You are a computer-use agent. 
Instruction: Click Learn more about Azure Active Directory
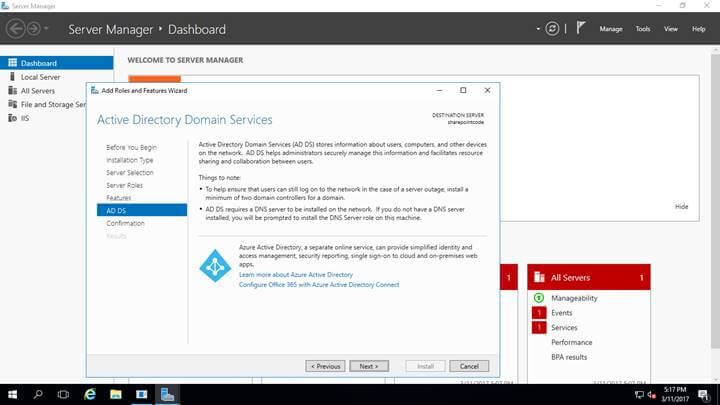[x=296, y=275]
